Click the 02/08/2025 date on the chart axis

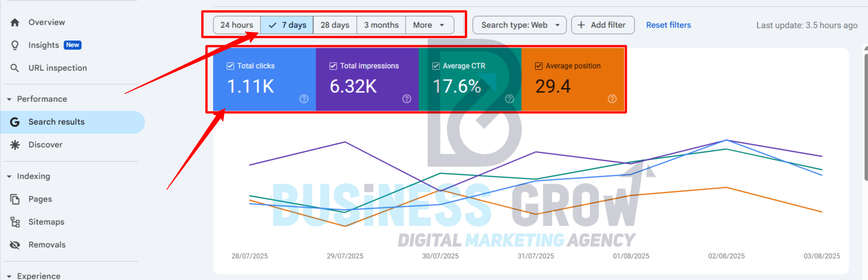coord(726,256)
